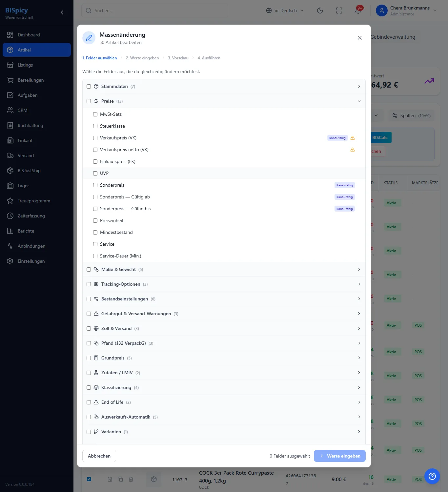Tick the Mindestbestand checkbox
The width and height of the screenshot is (448, 492).
coord(95,232)
